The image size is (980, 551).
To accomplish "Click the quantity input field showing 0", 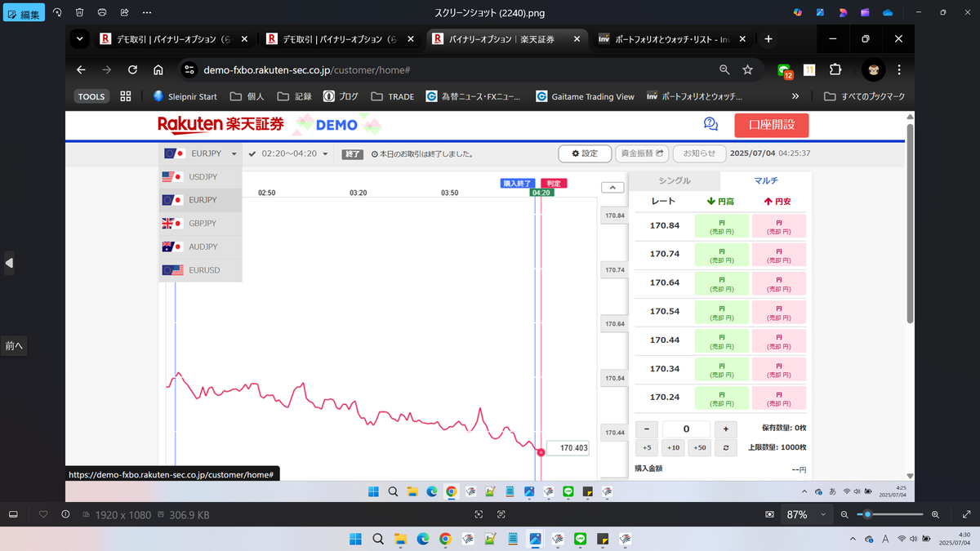I will tap(686, 429).
